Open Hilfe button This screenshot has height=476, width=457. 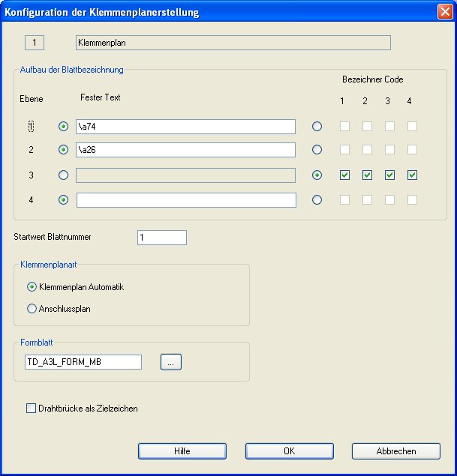pyautogui.click(x=182, y=451)
